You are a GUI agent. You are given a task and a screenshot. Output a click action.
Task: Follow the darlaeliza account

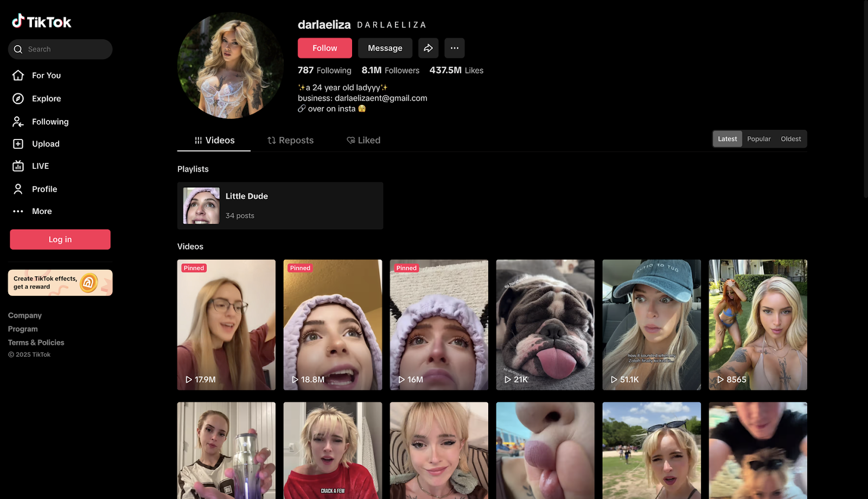coord(324,48)
